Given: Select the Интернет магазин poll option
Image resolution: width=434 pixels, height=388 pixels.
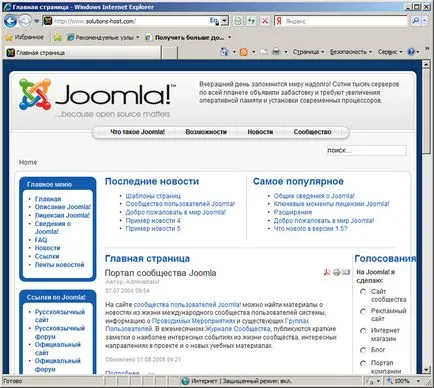Looking at the screenshot, I should (x=363, y=331).
